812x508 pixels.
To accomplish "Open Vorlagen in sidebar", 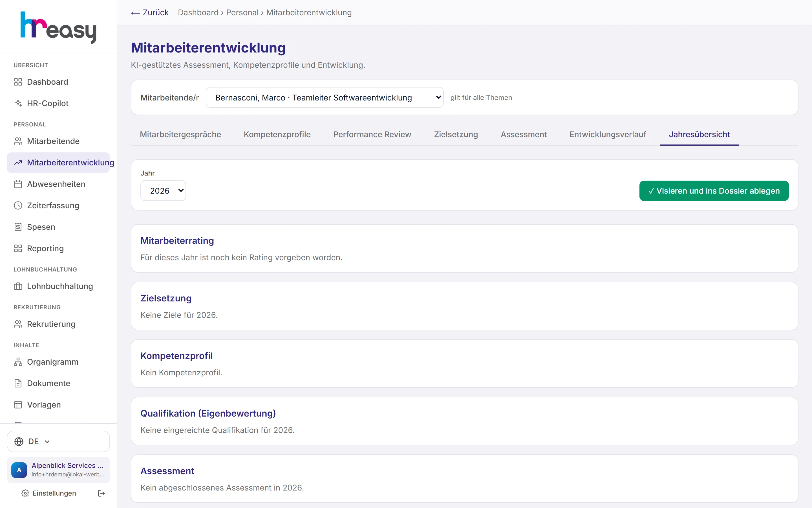I will pyautogui.click(x=58, y=405).
